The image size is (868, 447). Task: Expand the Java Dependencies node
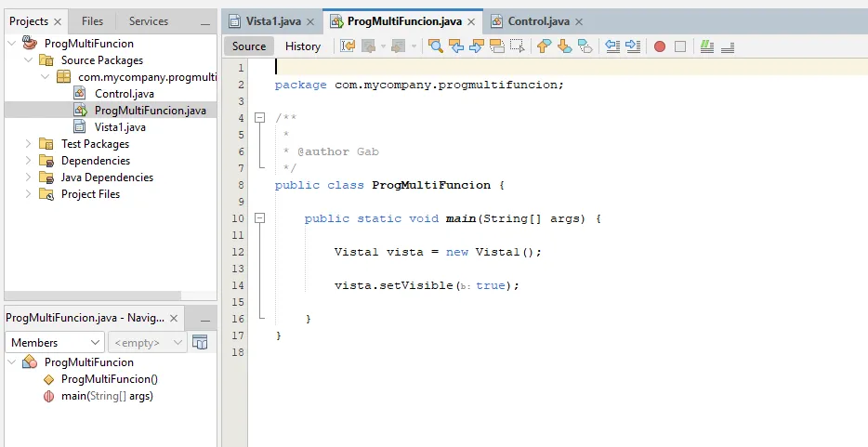(x=29, y=177)
